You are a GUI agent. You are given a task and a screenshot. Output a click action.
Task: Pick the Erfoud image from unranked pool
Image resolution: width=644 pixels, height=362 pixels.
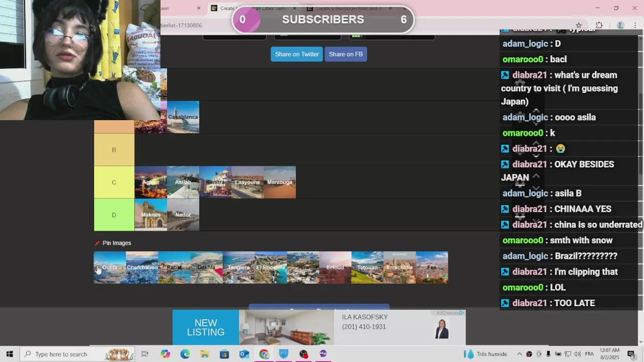pos(335,267)
